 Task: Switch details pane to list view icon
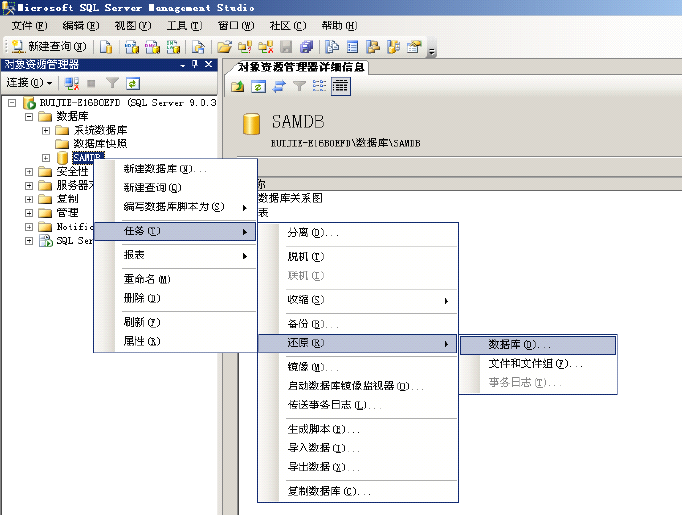pos(320,86)
